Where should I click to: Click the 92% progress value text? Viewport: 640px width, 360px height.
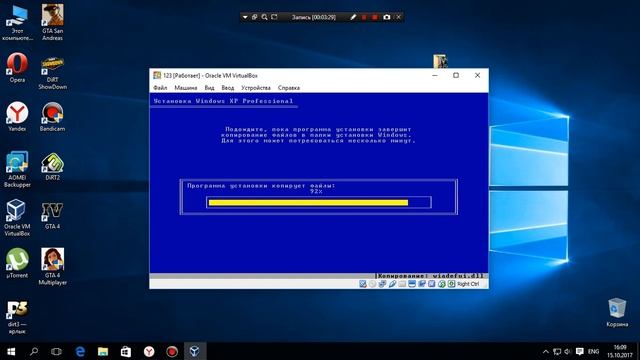316,191
